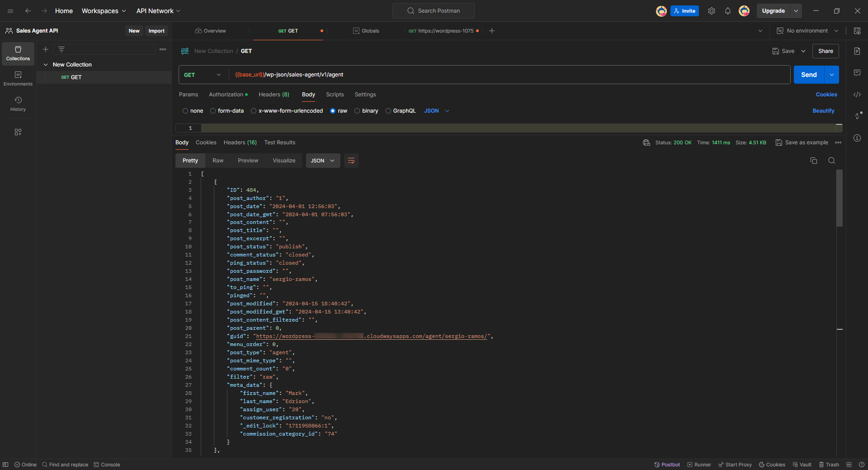Open Runner in the status bar
The image size is (868, 470).
pyautogui.click(x=699, y=465)
